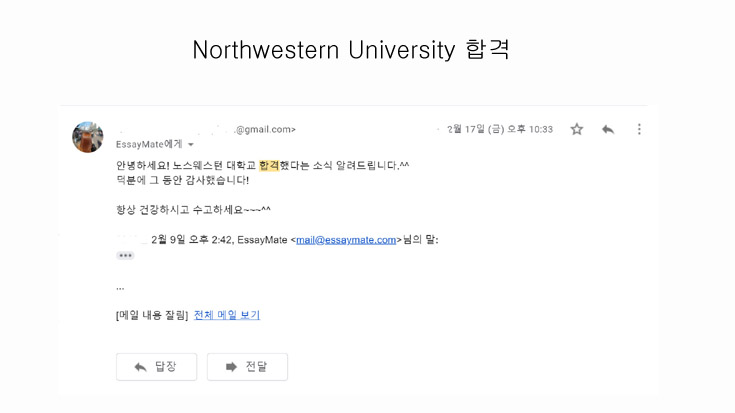The height and width of the screenshot is (413, 735).
Task: Click the Northwestern University 합격 heading
Action: pyautogui.click(x=351, y=50)
